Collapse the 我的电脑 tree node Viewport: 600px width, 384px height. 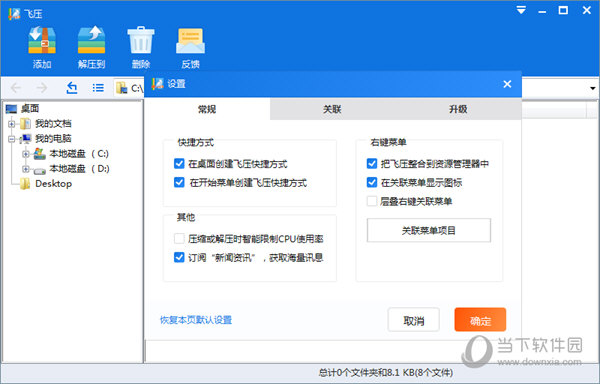pos(11,138)
